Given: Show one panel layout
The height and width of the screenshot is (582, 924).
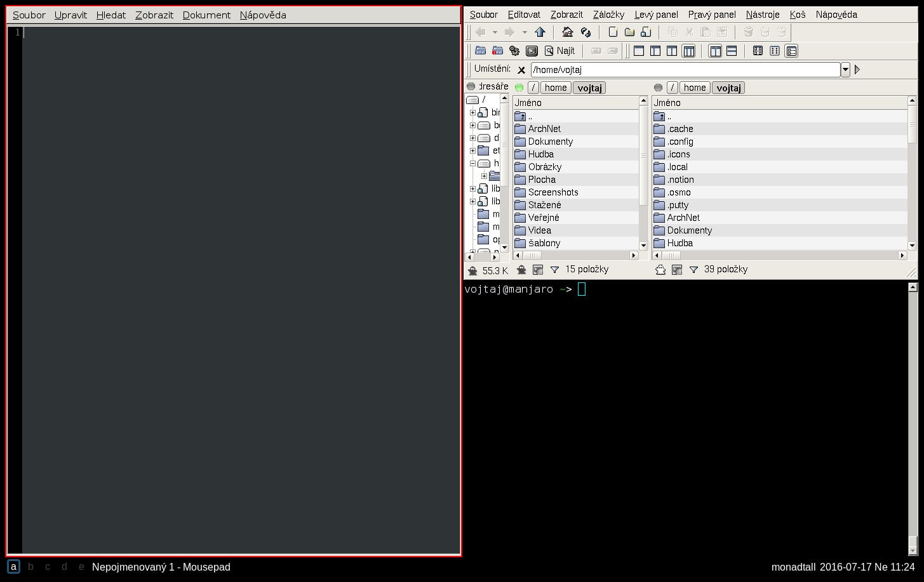Looking at the screenshot, I should click(639, 51).
